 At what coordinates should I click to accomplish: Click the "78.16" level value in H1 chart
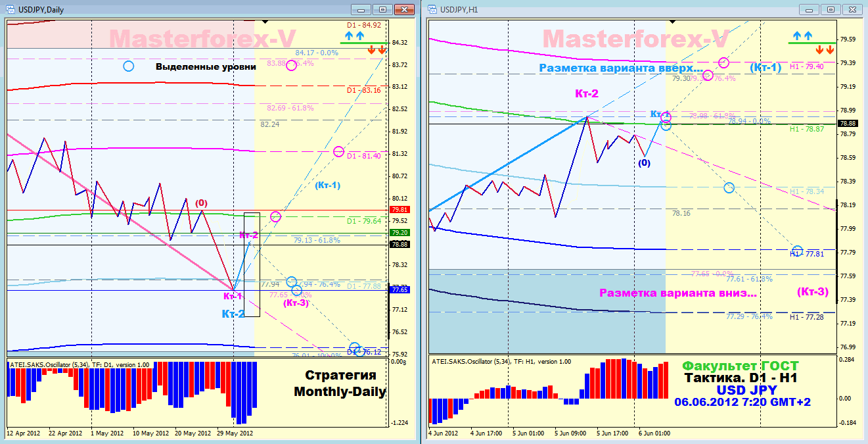pos(681,214)
